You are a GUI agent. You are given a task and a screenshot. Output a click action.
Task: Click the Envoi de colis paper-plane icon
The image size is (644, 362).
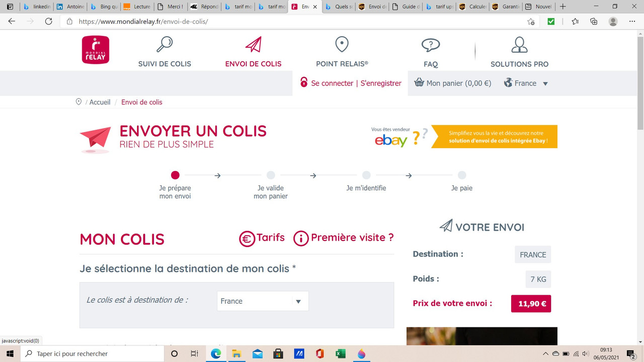click(x=254, y=45)
